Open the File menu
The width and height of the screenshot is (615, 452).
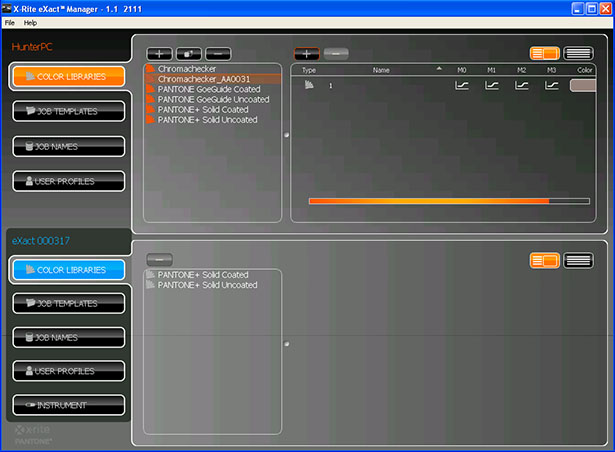point(9,23)
